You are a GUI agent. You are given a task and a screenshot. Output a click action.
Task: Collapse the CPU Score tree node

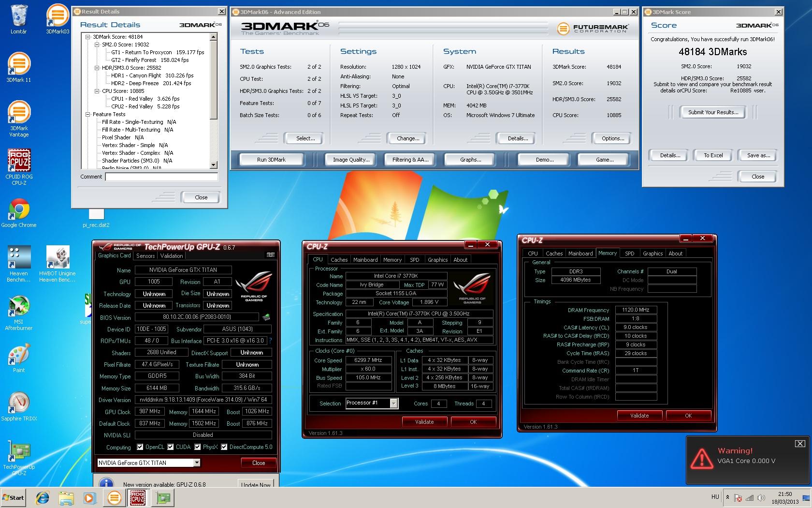(x=97, y=91)
